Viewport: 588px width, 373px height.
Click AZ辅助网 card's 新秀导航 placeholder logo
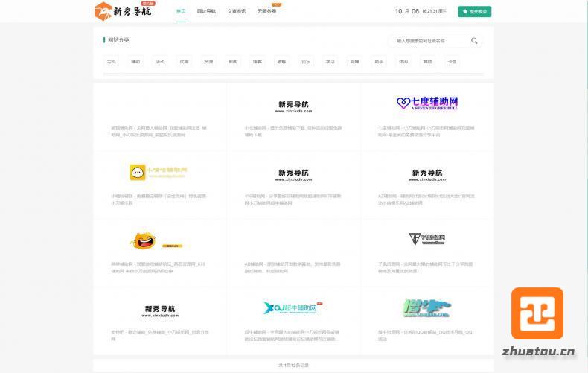pos(427,175)
